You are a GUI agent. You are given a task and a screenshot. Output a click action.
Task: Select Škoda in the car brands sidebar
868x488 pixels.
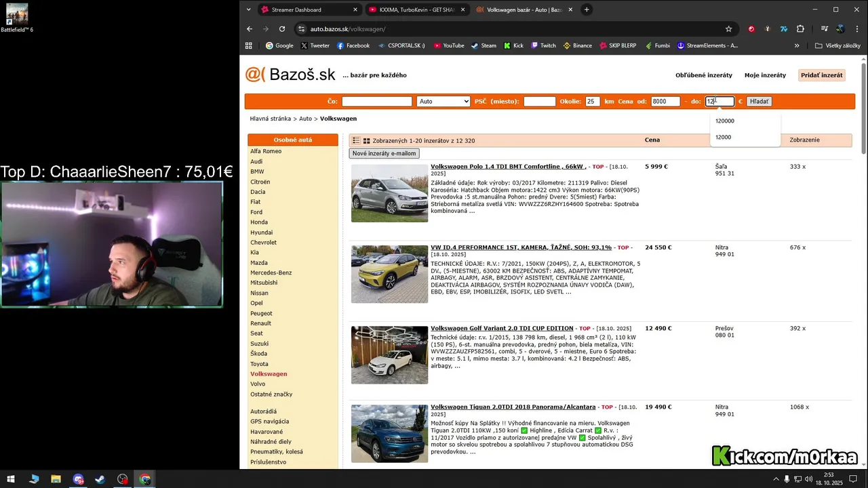[259, 354]
